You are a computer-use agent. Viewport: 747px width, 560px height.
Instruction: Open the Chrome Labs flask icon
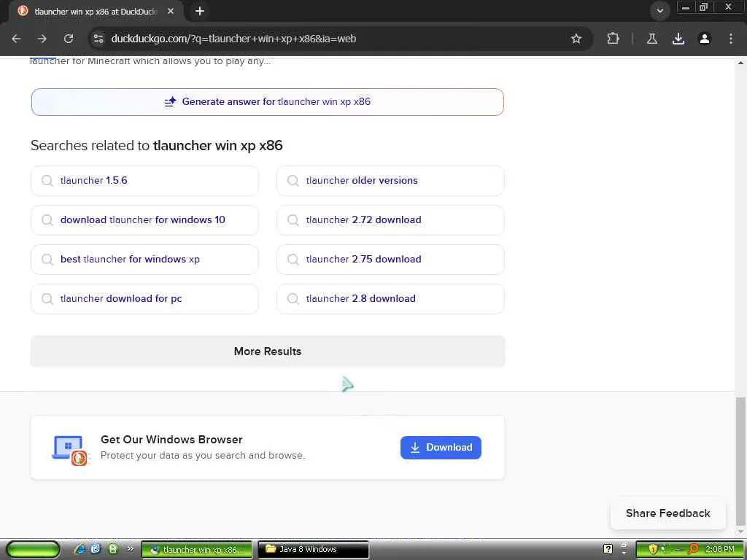[652, 39]
